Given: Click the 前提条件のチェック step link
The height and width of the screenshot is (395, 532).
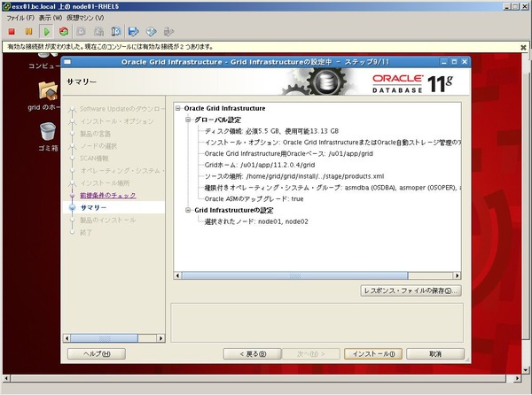Looking at the screenshot, I should click(x=108, y=196).
